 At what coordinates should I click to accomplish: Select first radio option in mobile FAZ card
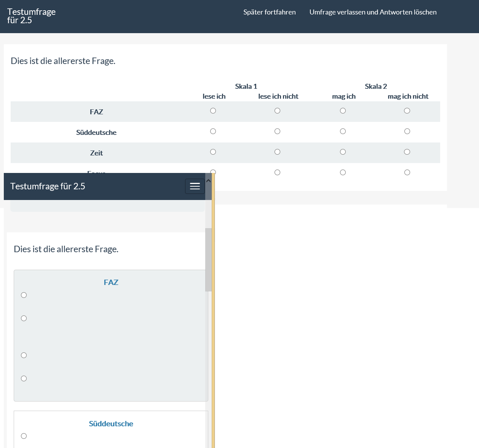[24, 295]
